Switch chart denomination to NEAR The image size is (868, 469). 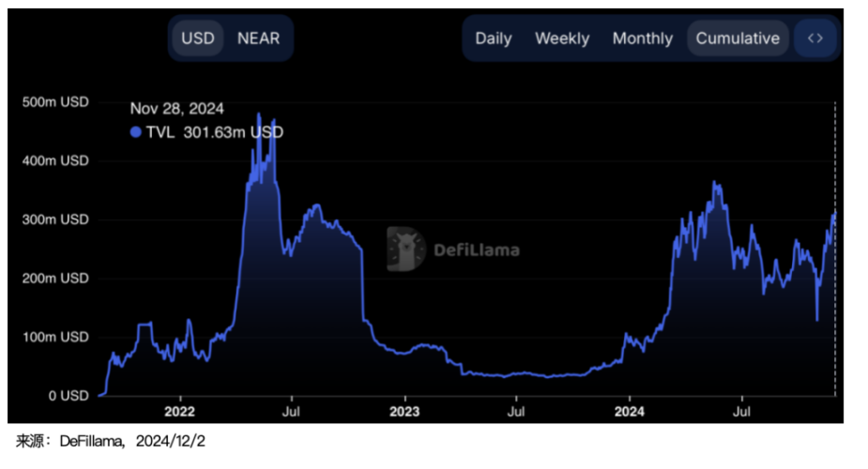tap(258, 38)
